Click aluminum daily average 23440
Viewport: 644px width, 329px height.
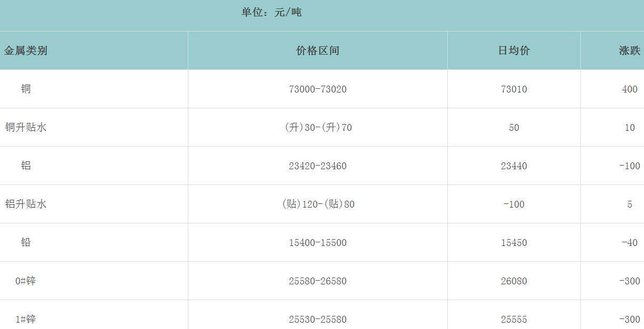click(514, 166)
